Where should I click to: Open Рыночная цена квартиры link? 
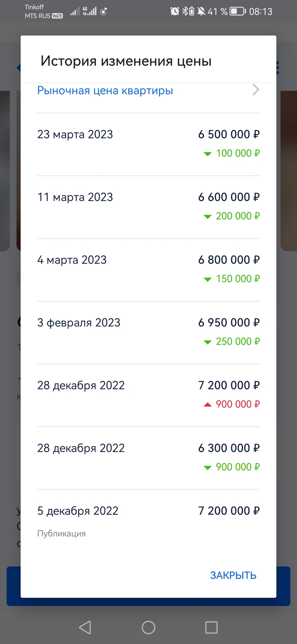tap(104, 90)
